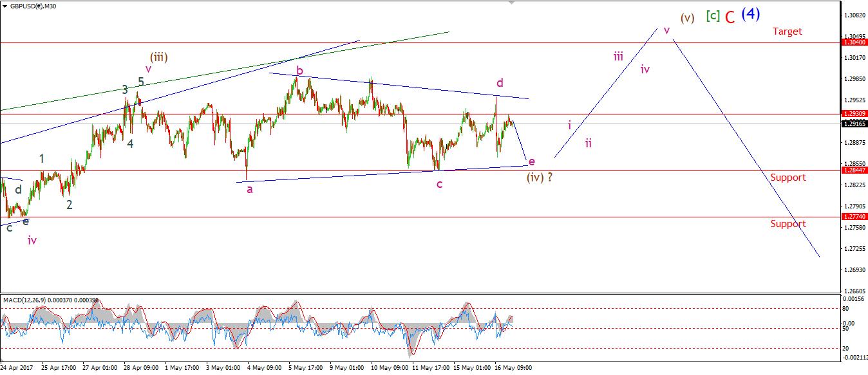868x375 pixels.
Task: Click the blue (4) wave label
Action: (752, 14)
